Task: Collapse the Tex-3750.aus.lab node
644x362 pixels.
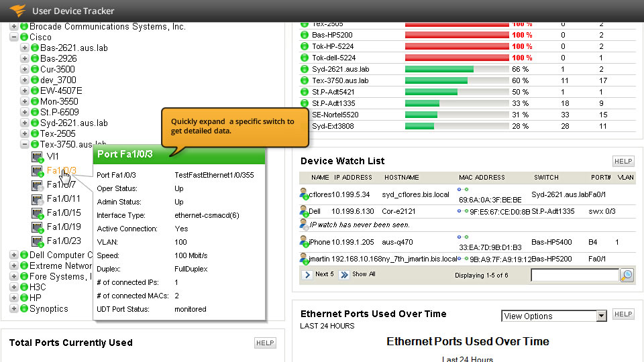Action: pyautogui.click(x=25, y=144)
